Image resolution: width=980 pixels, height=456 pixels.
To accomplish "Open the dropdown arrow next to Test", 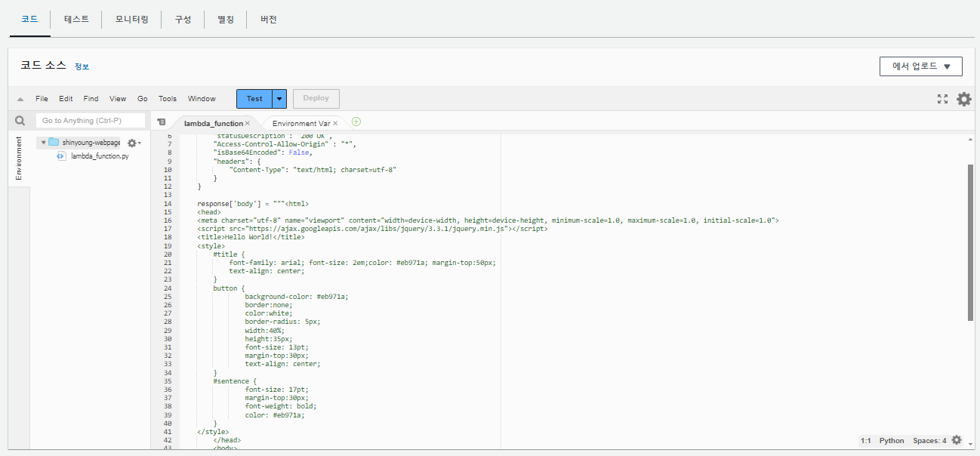I will tap(280, 99).
